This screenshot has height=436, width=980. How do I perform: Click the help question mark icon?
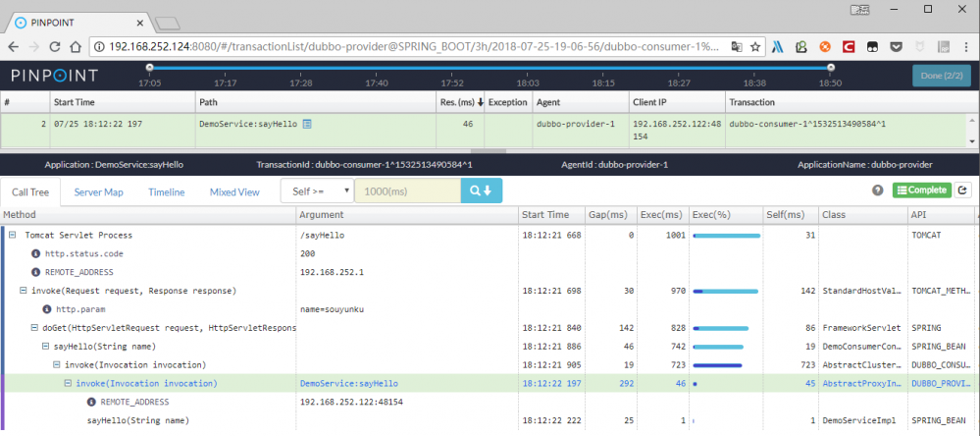pos(878,191)
